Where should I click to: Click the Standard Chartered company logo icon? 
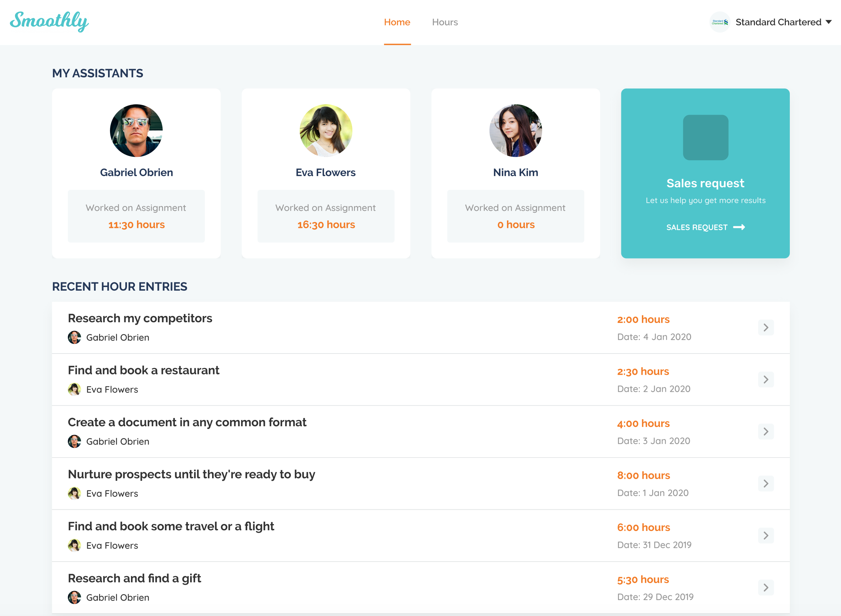coord(719,22)
